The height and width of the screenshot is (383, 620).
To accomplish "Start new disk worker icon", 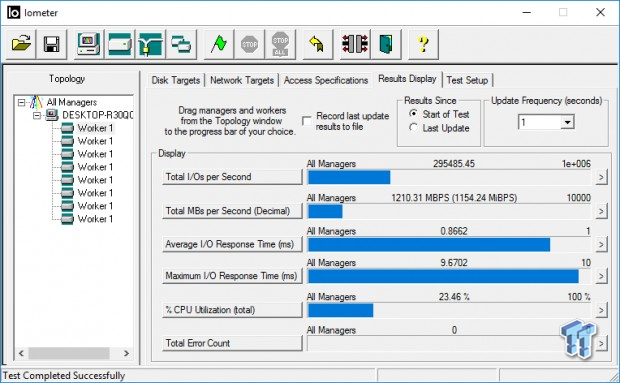I will coord(119,44).
